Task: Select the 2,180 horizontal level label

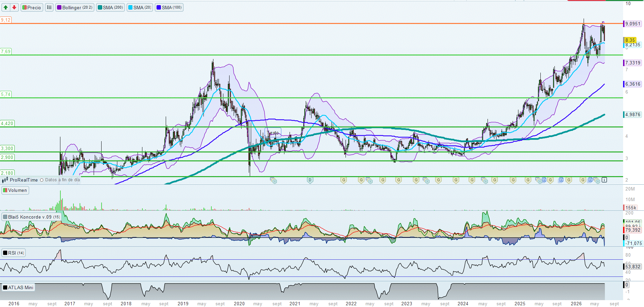Action: [x=7, y=173]
